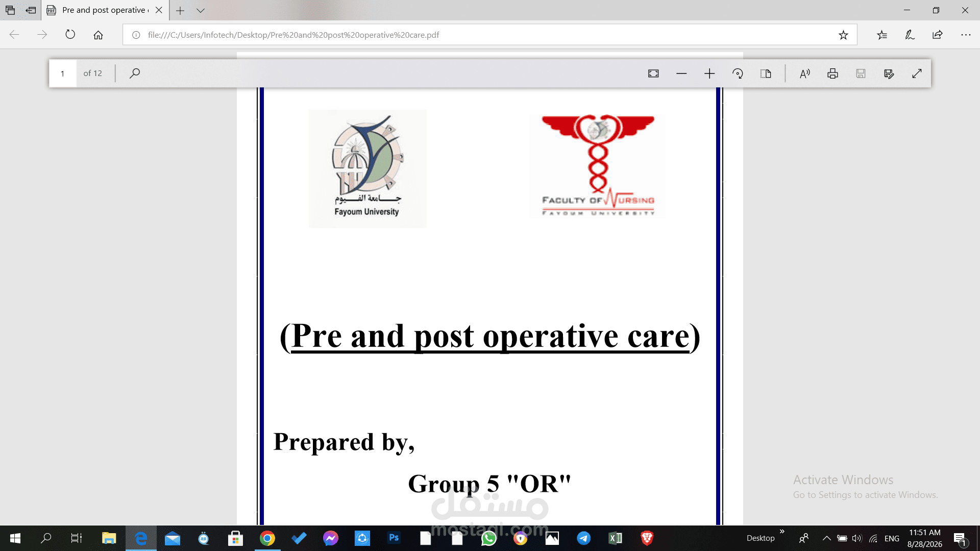The width and height of the screenshot is (980, 551).
Task: Go to the browser Home page
Action: [98, 35]
